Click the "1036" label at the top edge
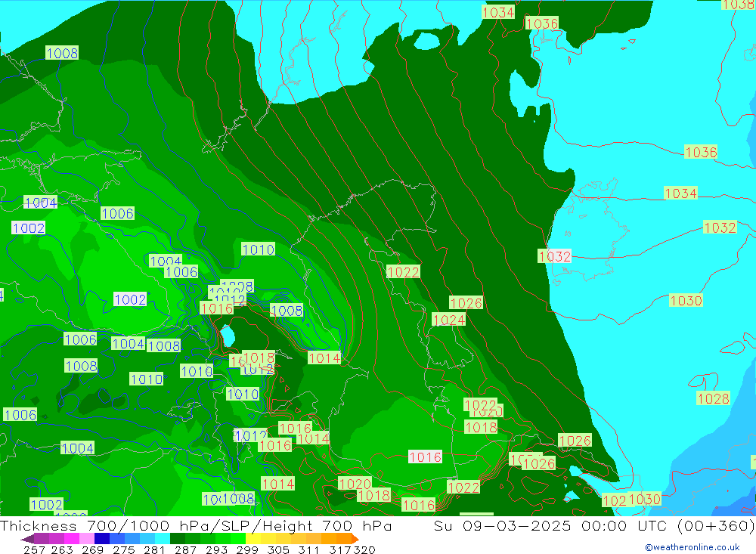 [542, 23]
